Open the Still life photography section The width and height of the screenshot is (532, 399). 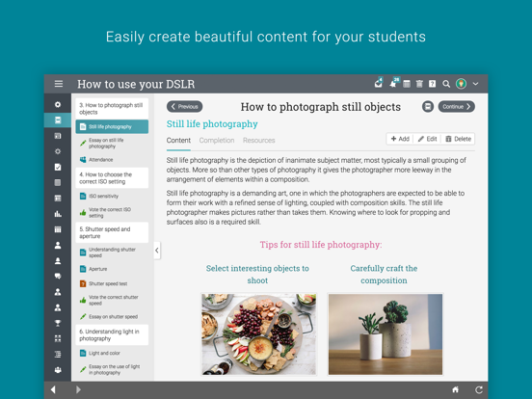(x=112, y=126)
